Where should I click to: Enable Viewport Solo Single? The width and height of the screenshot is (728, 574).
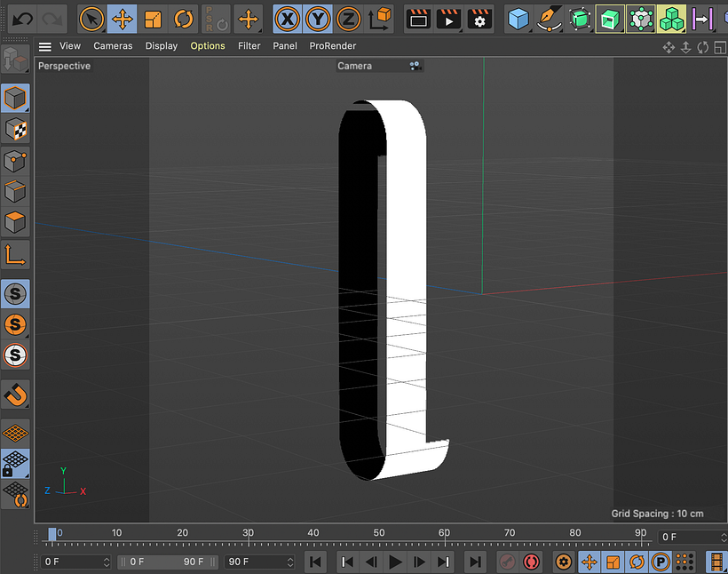(15, 324)
